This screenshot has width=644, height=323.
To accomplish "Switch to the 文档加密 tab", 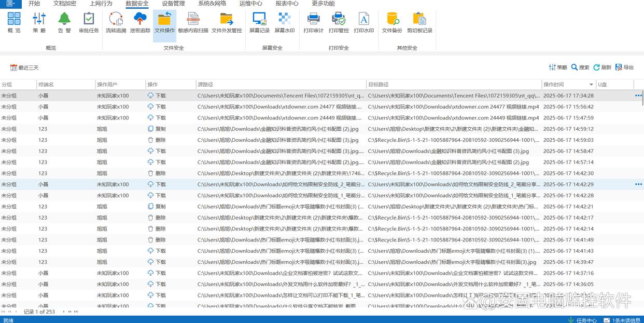I will [x=65, y=4].
